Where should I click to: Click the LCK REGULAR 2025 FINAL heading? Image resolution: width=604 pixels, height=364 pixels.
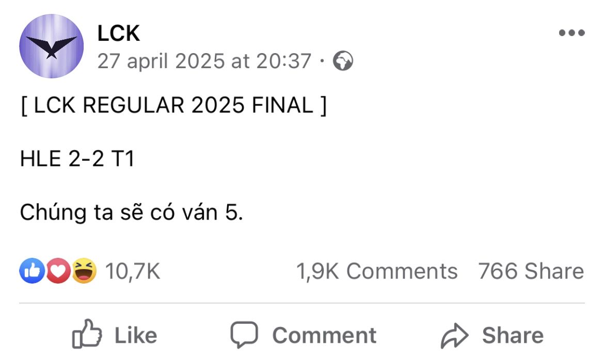173,106
